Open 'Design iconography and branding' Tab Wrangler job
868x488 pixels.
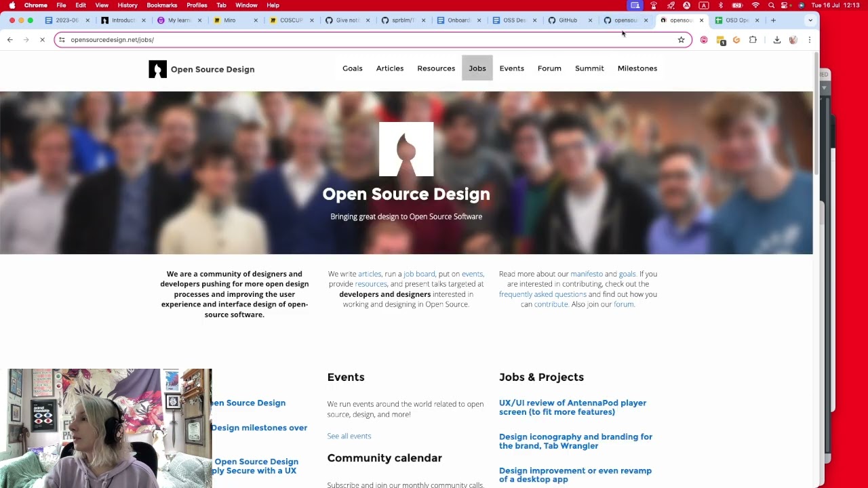(x=576, y=441)
